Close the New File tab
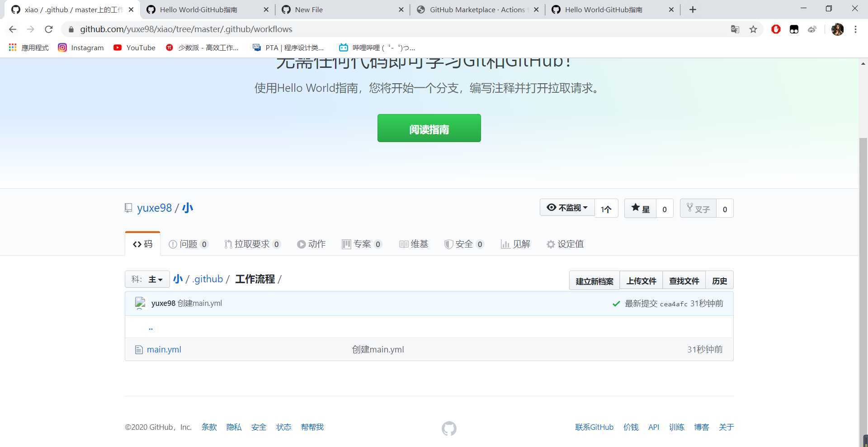868x447 pixels. tap(401, 10)
